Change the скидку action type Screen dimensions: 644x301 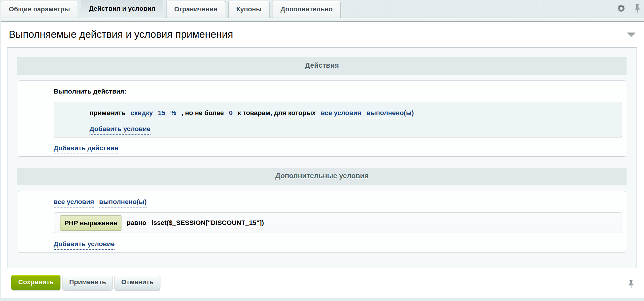(x=142, y=113)
